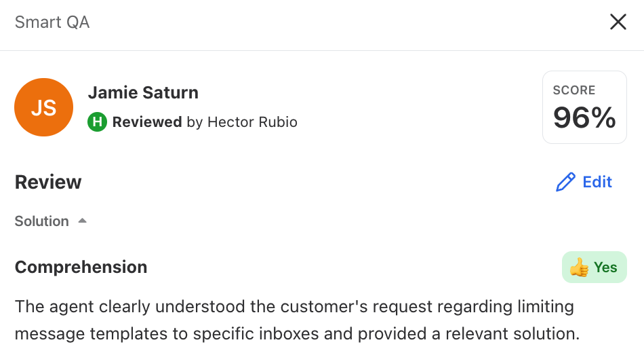
Task: Click the Review section heading
Action: click(x=48, y=182)
